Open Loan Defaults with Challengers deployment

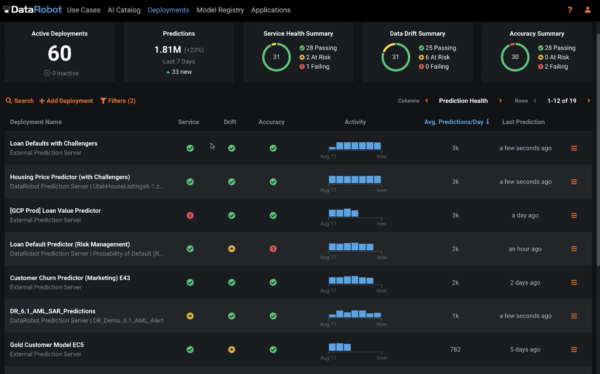pyautogui.click(x=54, y=143)
